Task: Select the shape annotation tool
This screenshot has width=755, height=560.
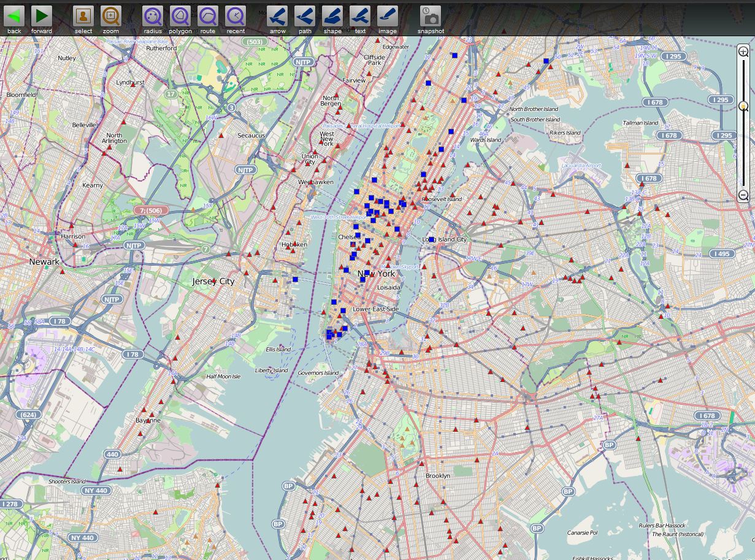Action: pyautogui.click(x=332, y=16)
